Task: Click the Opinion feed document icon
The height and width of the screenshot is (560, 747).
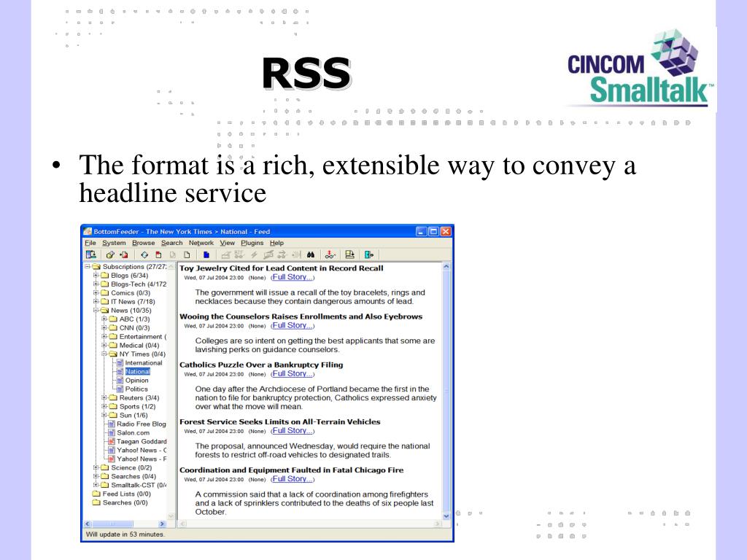Action: coord(120,380)
